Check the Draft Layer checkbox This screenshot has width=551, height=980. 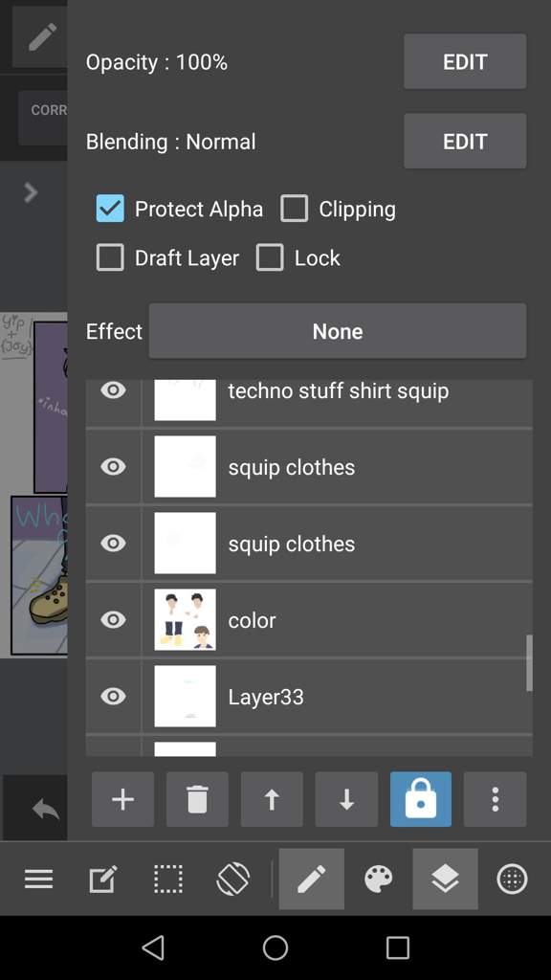[x=110, y=257]
